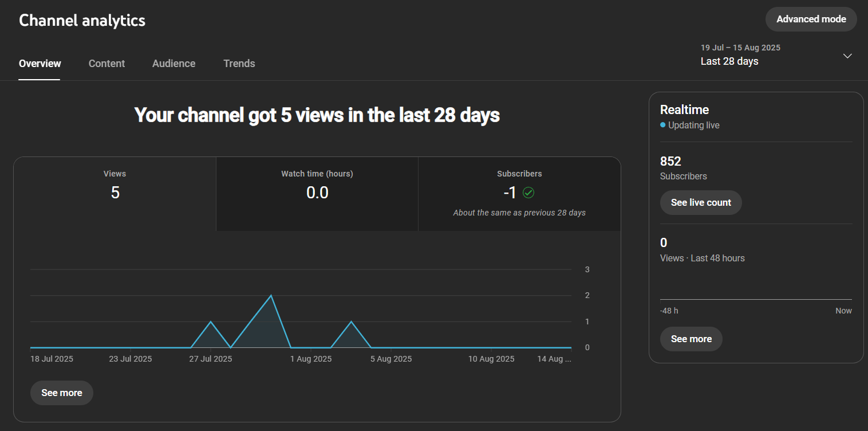Click See more below the views chart
Image resolution: width=868 pixels, height=431 pixels.
[61, 393]
